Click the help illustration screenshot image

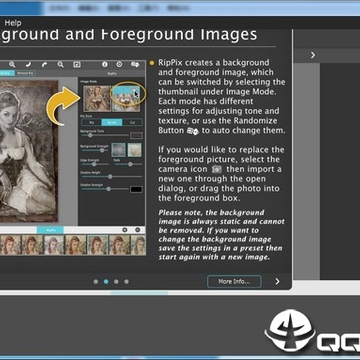(73, 158)
